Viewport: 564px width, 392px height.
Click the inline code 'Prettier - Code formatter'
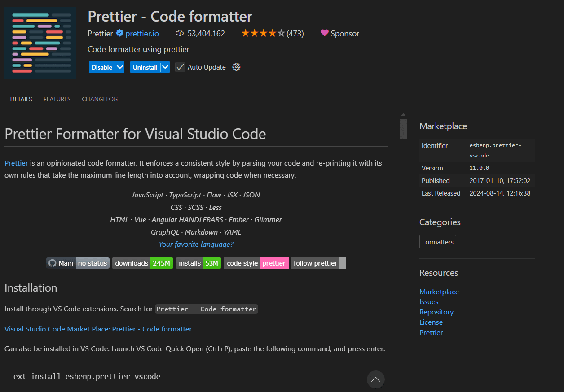207,309
